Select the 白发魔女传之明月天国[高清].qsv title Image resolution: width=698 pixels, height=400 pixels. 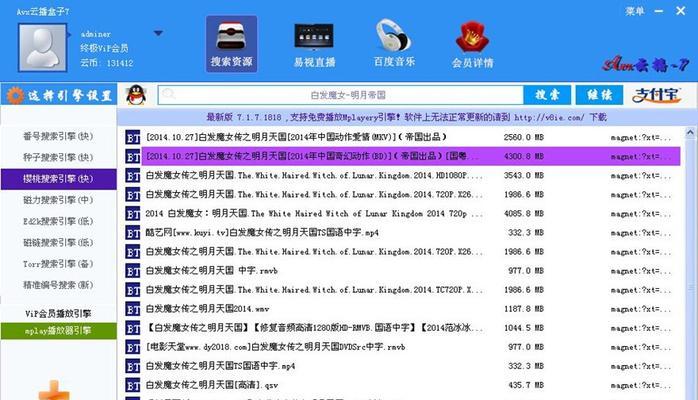(211, 385)
